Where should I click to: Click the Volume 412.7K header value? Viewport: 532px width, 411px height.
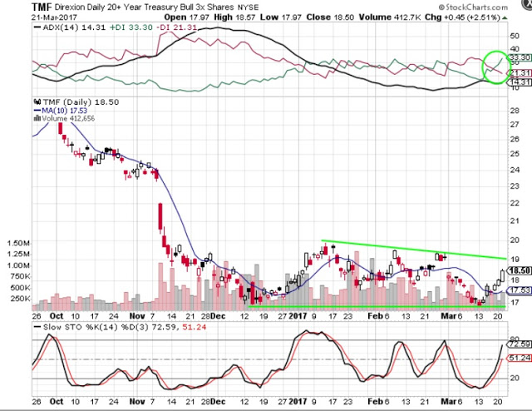click(389, 17)
